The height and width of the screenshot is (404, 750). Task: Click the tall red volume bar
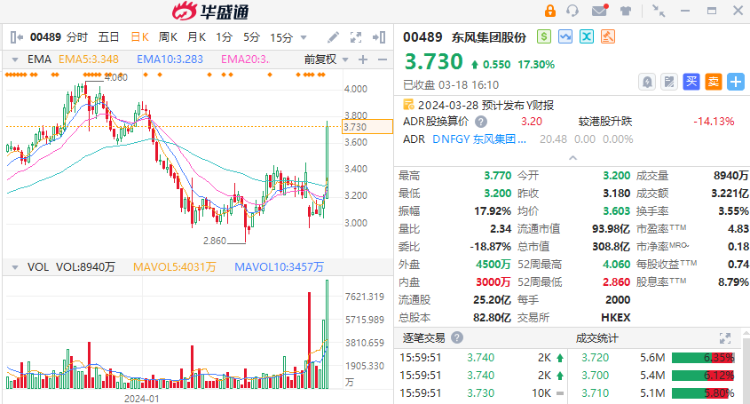coord(309,340)
